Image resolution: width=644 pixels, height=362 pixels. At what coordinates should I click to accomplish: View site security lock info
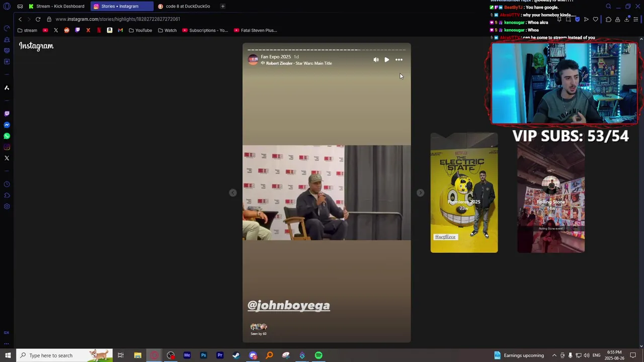click(49, 19)
